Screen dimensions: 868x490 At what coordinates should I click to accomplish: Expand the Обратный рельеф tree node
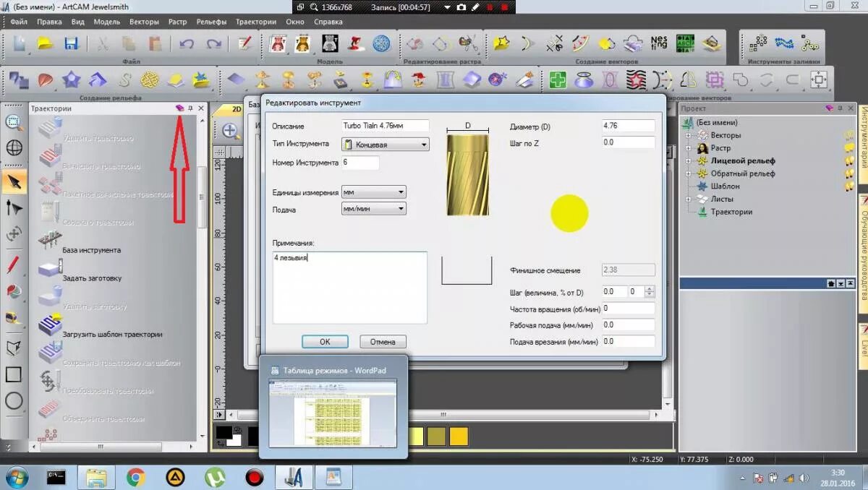(x=689, y=173)
